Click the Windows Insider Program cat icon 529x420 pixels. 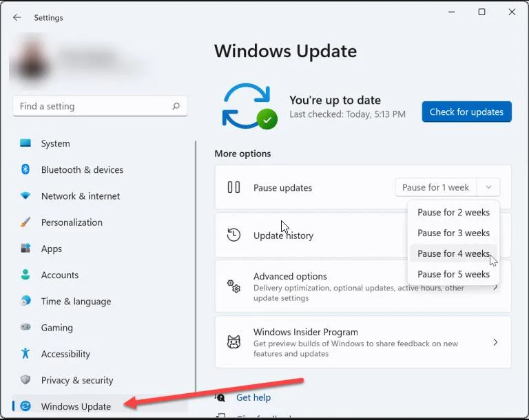tap(234, 342)
